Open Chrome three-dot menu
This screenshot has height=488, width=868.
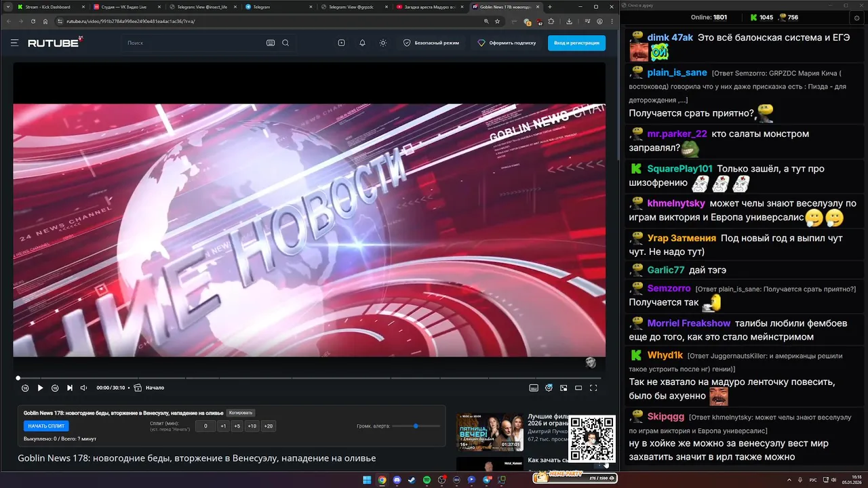point(612,21)
